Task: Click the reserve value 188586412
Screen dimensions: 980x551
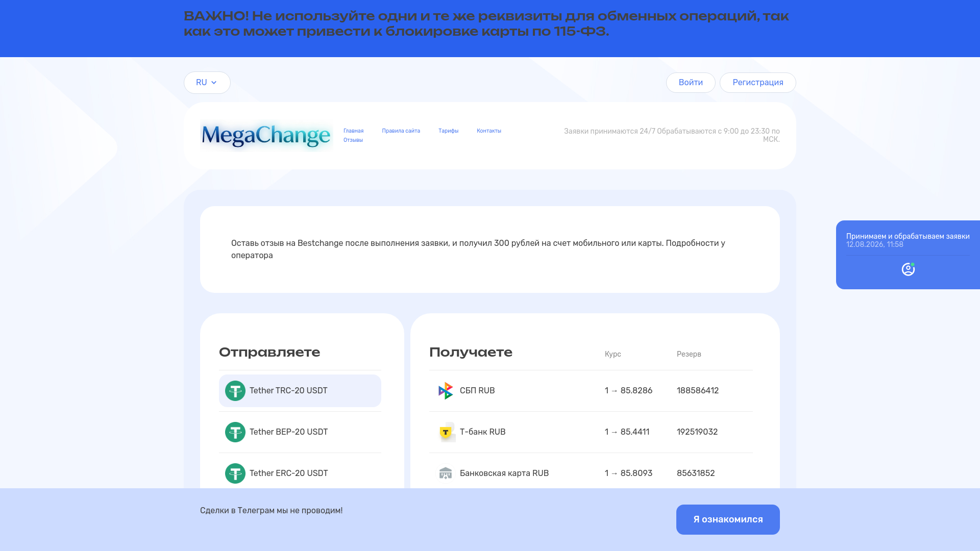Action: click(698, 391)
